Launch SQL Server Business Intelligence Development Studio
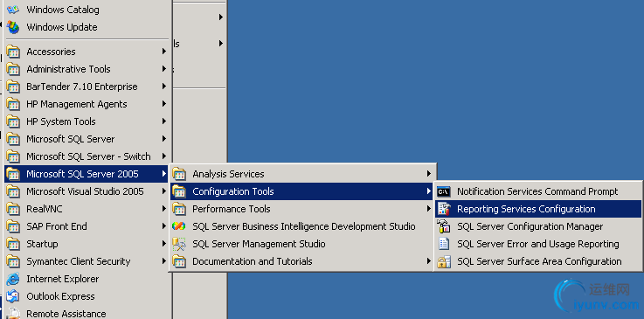 (x=301, y=226)
